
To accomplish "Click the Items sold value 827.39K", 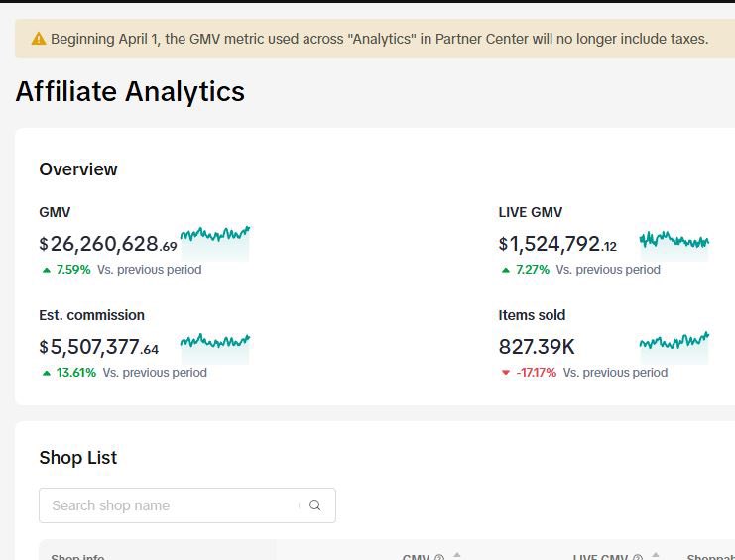I will click(537, 347).
